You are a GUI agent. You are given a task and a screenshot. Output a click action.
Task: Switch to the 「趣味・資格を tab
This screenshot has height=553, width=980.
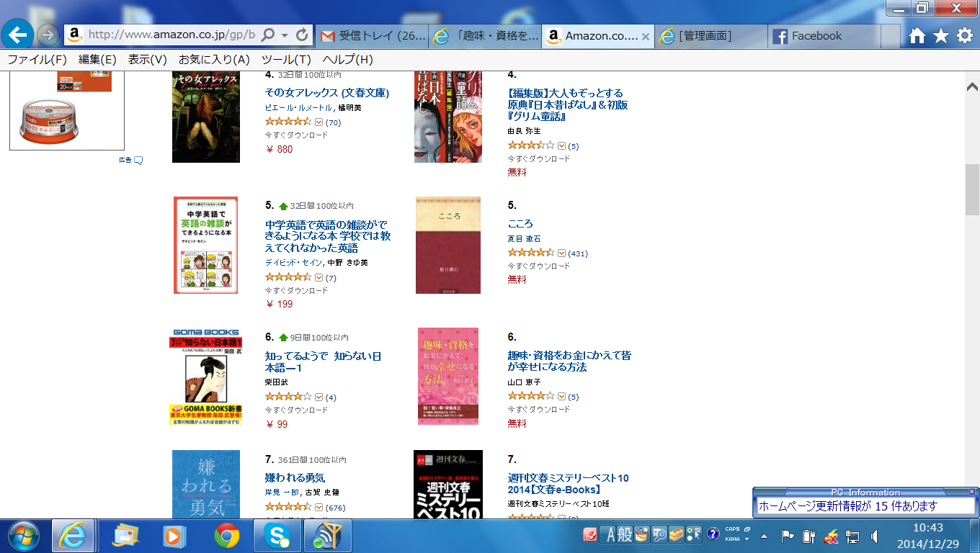[485, 36]
